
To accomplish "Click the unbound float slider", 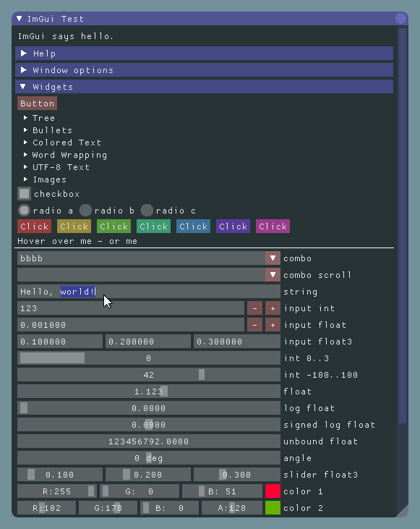I will click(x=149, y=441).
